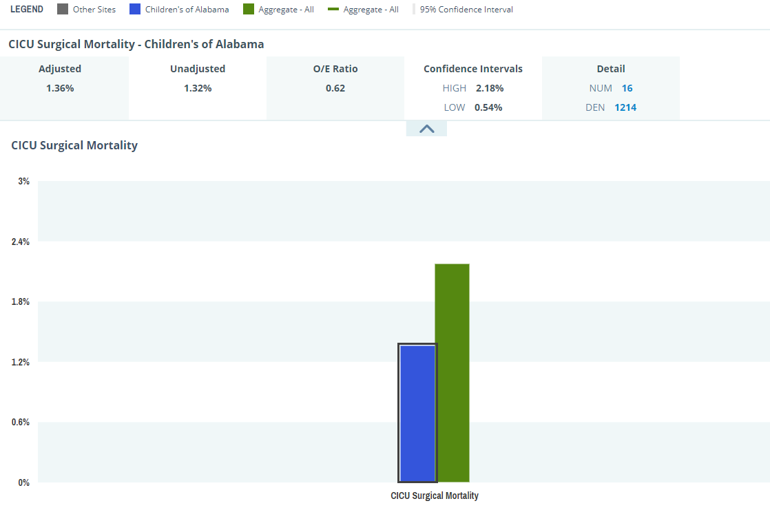
Task: Click the green line Aggregate - All legend marker
Action: 332,10
